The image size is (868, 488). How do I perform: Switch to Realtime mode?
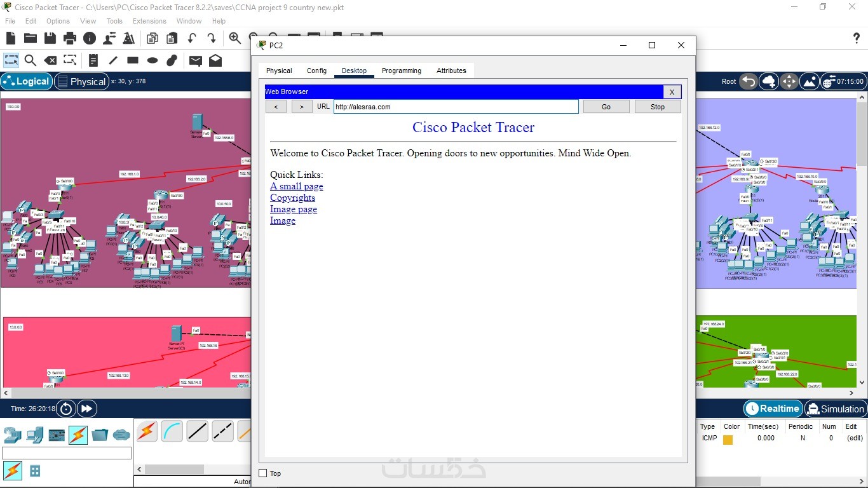[x=773, y=409]
